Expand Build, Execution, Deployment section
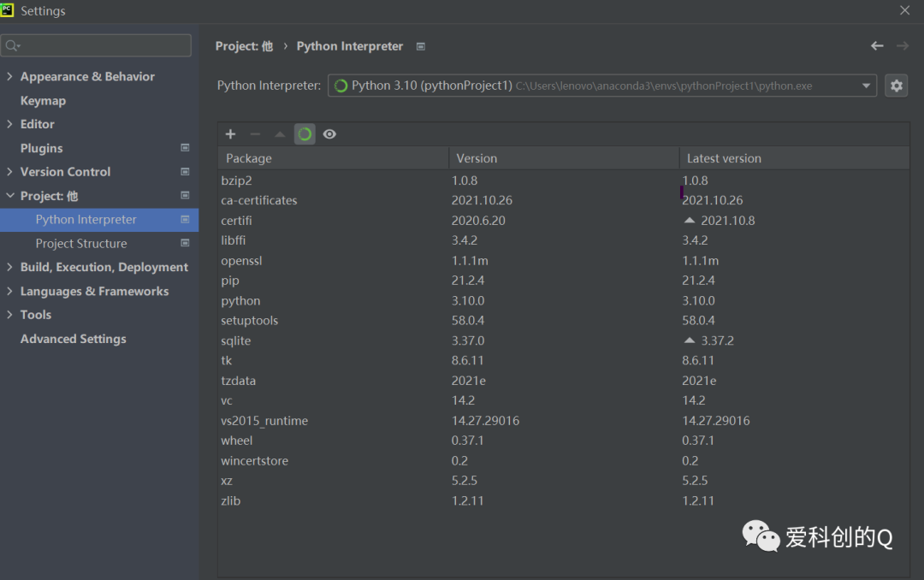Image resolution: width=924 pixels, height=580 pixels. pos(9,268)
